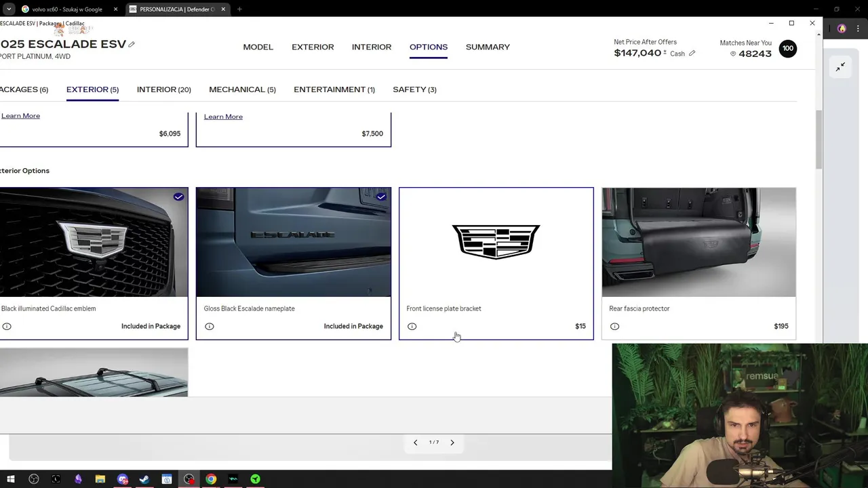
Task: Click the Black illuminated Cadillac emblem image
Action: tap(94, 243)
